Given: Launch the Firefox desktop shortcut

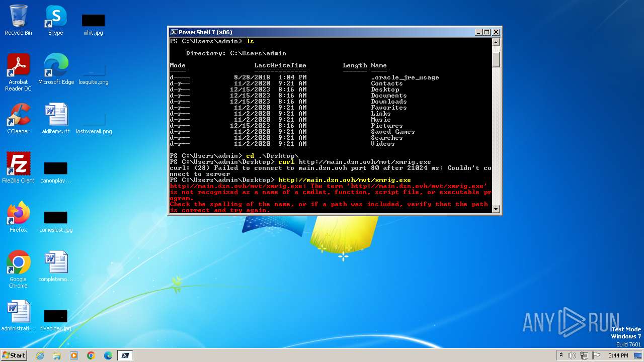Looking at the screenshot, I should pos(18,217).
